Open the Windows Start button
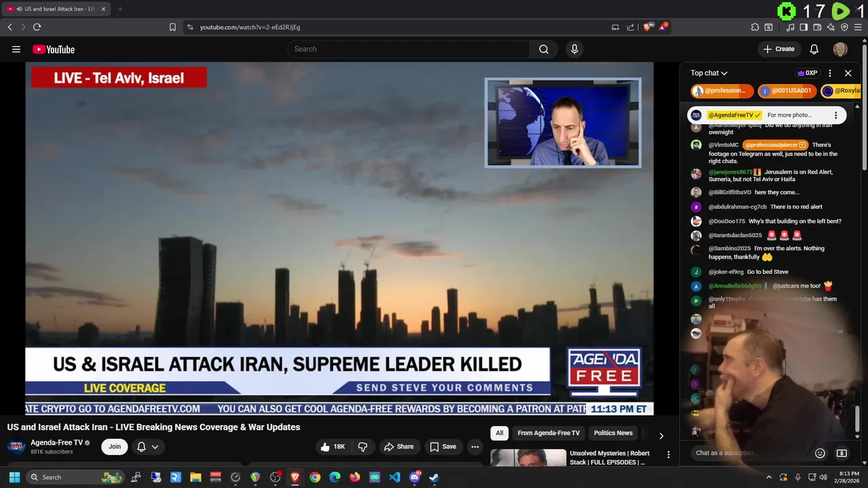868x488 pixels. [x=14, y=477]
